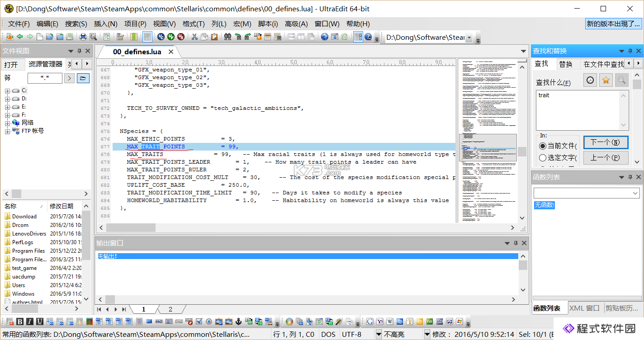Expand the FTP 帐号 tree node
This screenshot has width=644, height=340.
[7, 132]
